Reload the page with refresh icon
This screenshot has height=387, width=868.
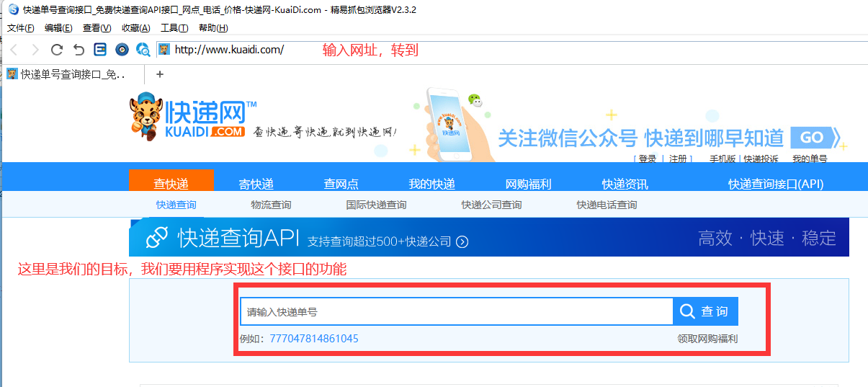(x=57, y=50)
